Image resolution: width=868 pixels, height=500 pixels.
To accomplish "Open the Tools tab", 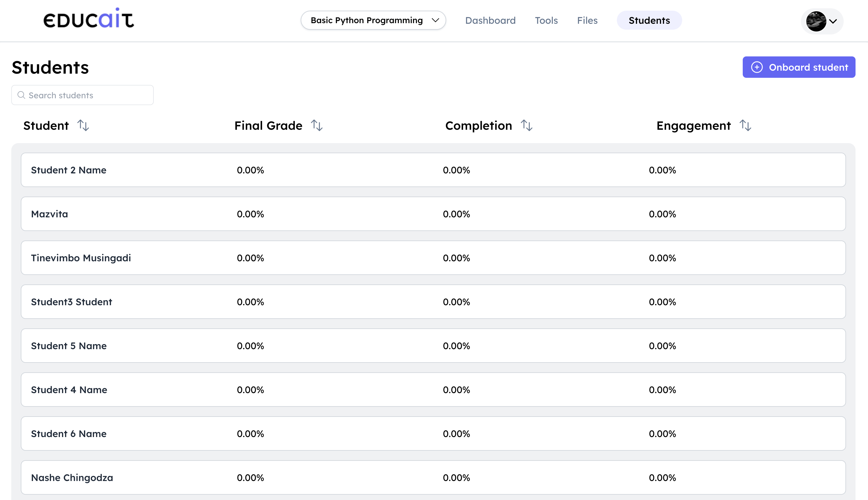I will [546, 20].
